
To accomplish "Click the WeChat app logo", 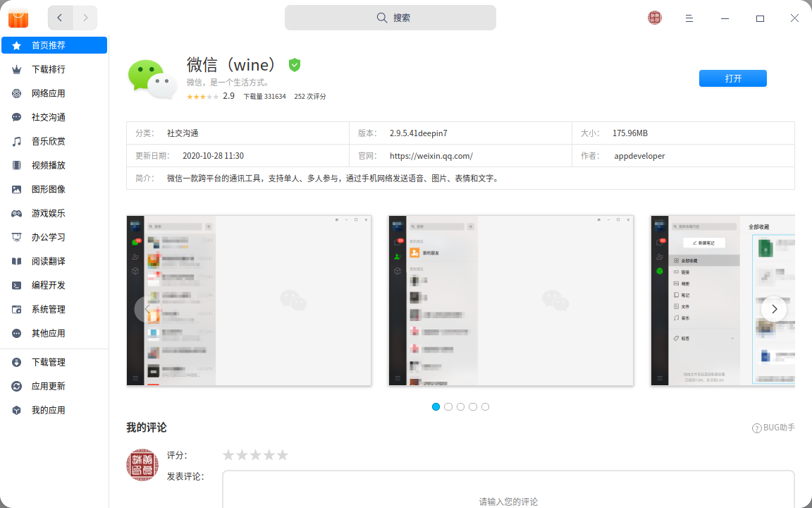I will tap(152, 79).
